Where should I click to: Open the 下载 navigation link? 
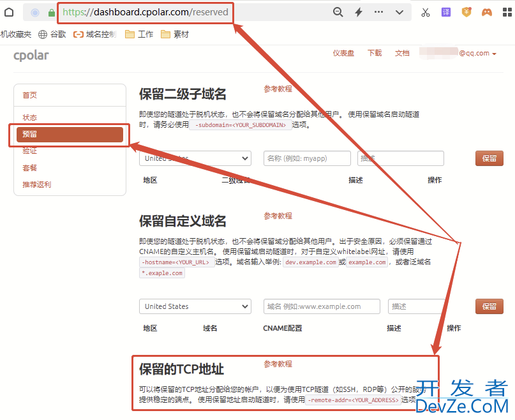[x=375, y=53]
